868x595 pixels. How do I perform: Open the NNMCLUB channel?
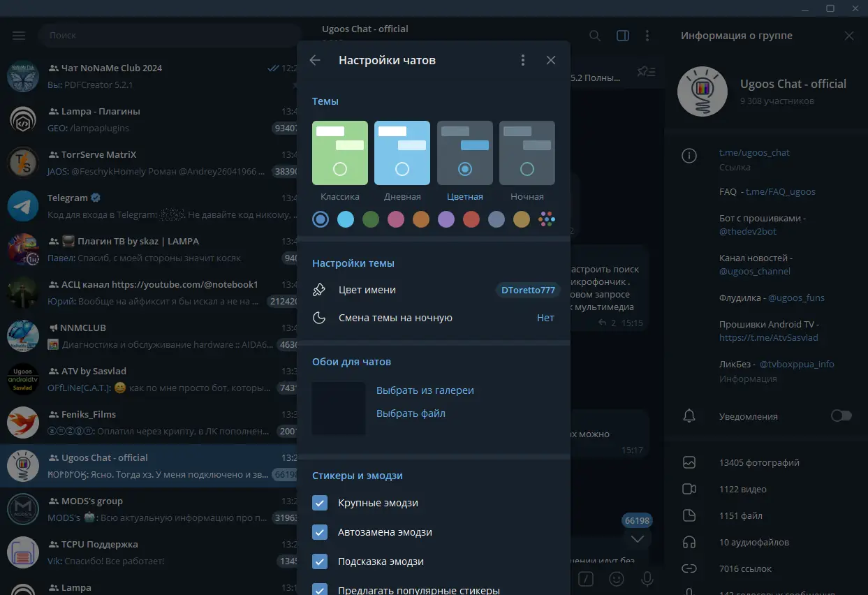click(x=149, y=336)
